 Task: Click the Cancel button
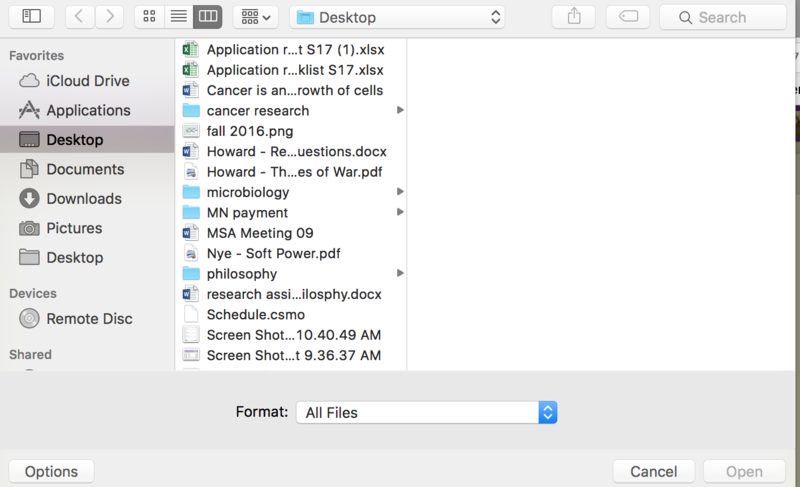[653, 472]
